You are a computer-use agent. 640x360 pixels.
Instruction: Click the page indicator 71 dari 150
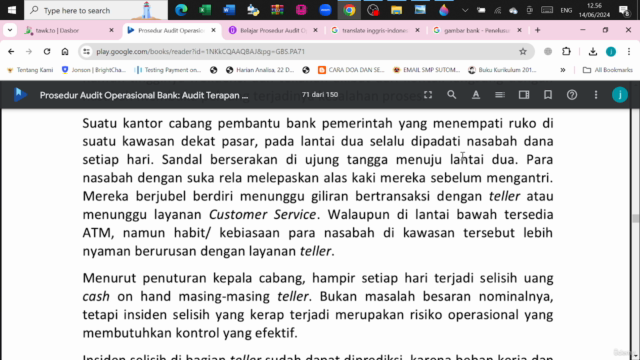(320, 95)
